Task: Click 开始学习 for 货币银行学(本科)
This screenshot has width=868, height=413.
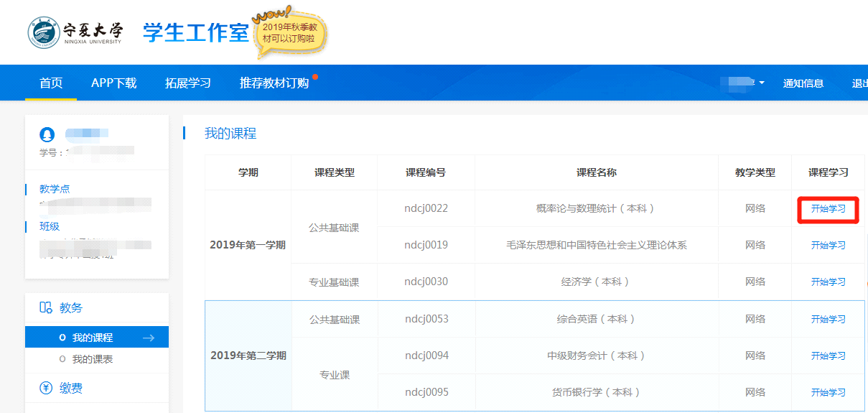Action: click(x=828, y=393)
